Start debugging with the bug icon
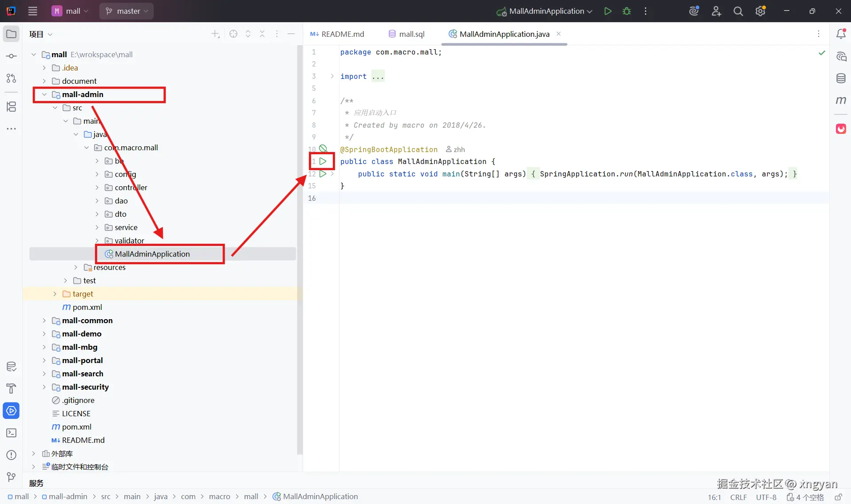Viewport: 851px width, 504px height. tap(626, 11)
